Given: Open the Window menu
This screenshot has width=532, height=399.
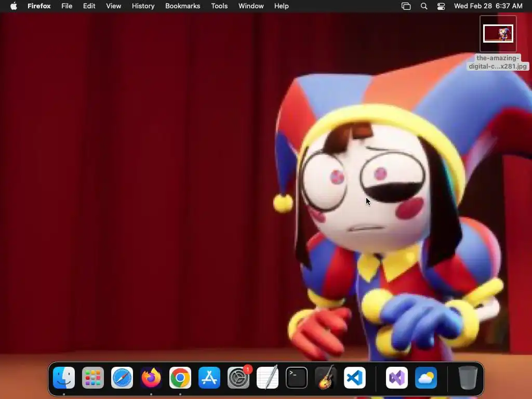Looking at the screenshot, I should (251, 6).
